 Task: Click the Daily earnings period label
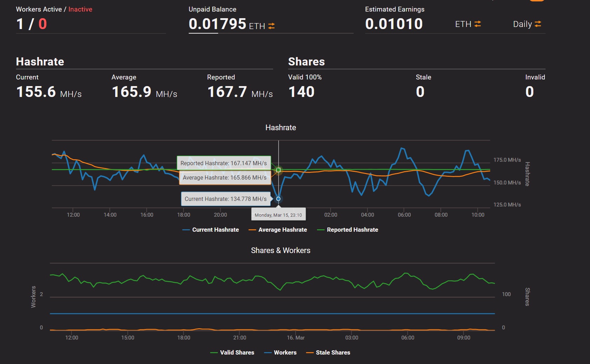[x=522, y=24]
